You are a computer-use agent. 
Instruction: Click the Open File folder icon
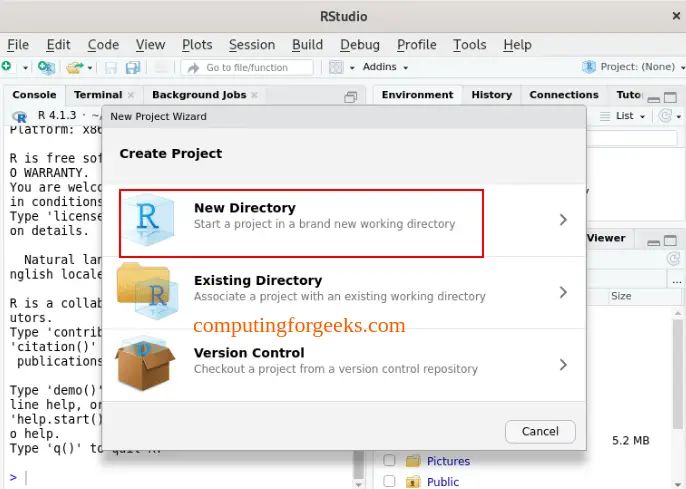pyautogui.click(x=74, y=67)
